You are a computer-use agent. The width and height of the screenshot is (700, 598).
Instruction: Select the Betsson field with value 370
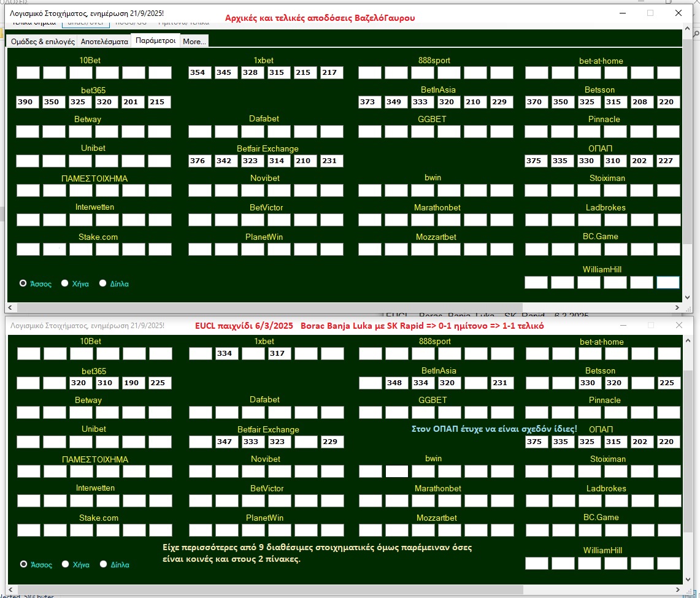537,102
